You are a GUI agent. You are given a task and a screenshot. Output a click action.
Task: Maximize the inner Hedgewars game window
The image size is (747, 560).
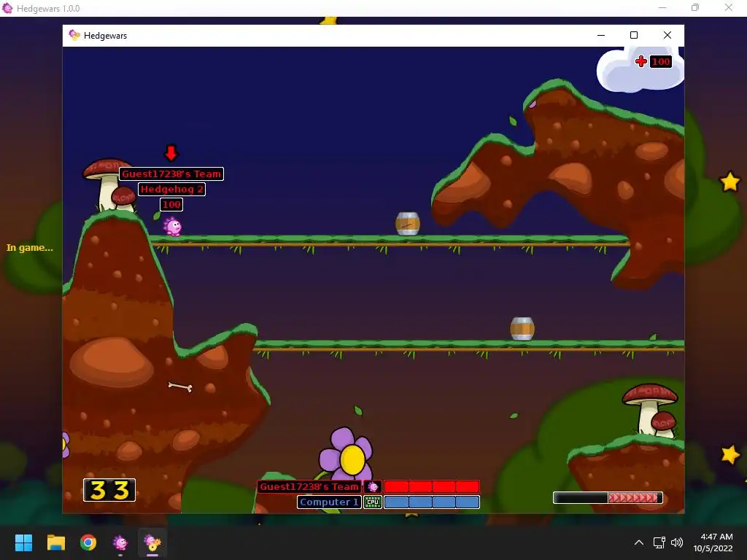point(634,35)
